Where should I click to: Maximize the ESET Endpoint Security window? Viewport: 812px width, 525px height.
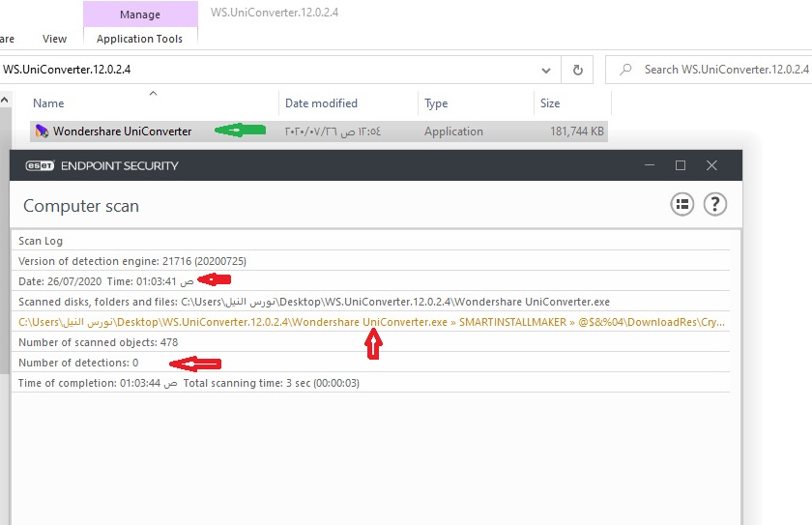[681, 165]
